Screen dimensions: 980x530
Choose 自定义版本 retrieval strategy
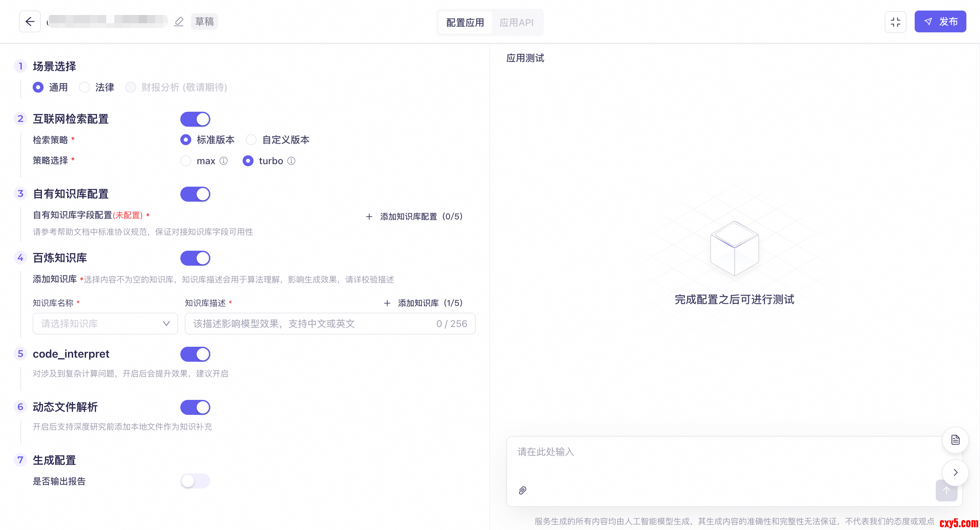coord(251,140)
